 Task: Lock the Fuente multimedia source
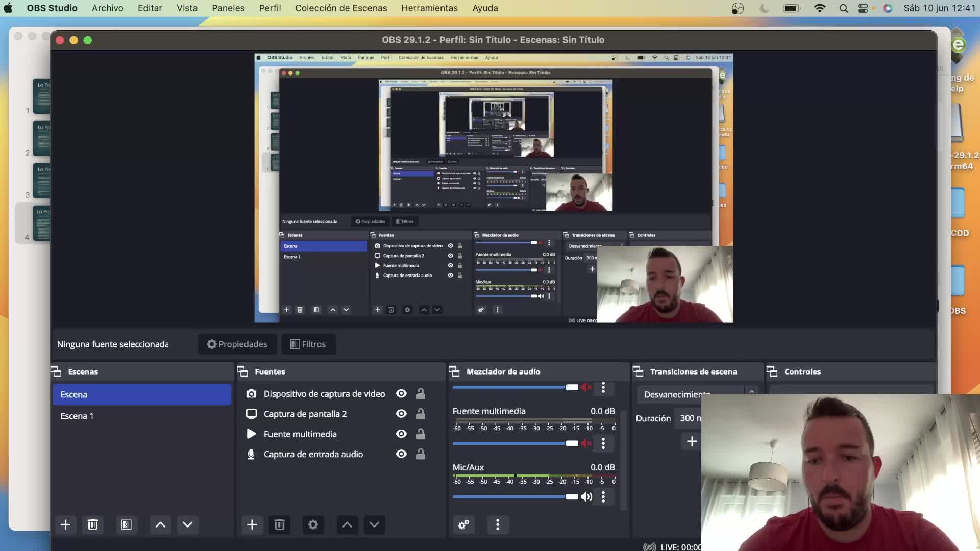point(421,434)
